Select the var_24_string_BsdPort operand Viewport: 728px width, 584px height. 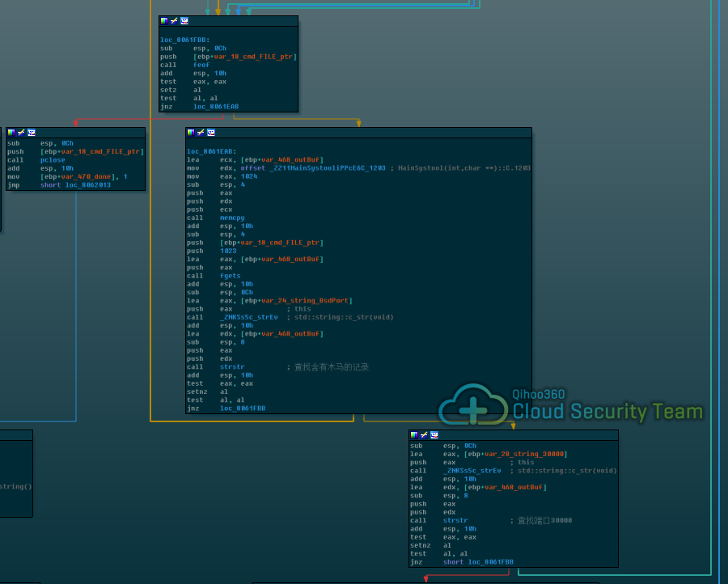[306, 301]
